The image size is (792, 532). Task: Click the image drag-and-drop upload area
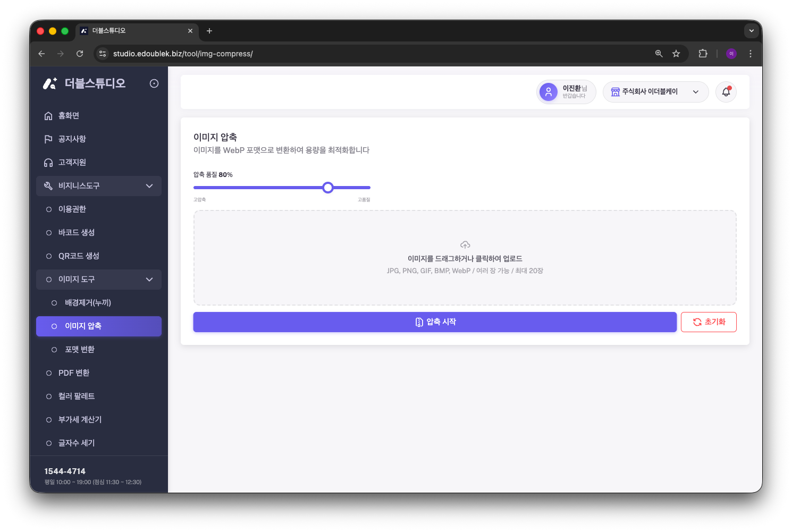465,258
